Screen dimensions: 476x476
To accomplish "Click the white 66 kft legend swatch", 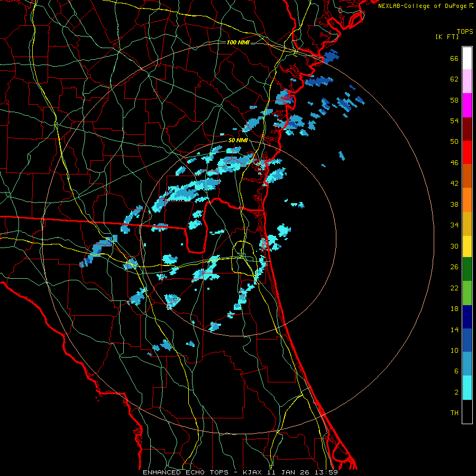I will 467,58.
